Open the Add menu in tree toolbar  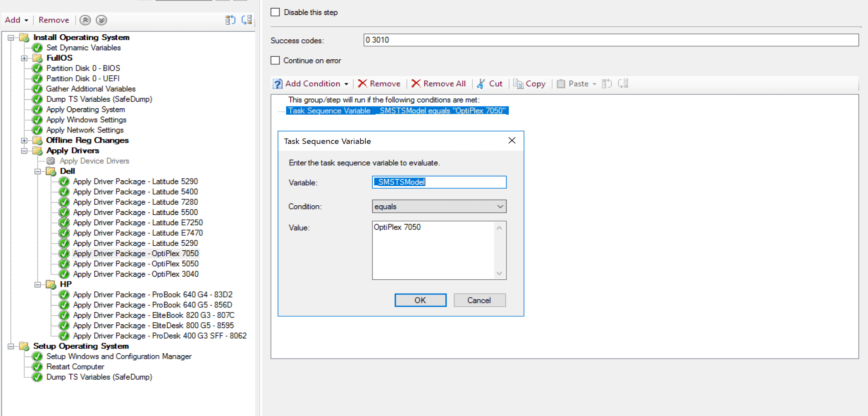click(x=16, y=20)
